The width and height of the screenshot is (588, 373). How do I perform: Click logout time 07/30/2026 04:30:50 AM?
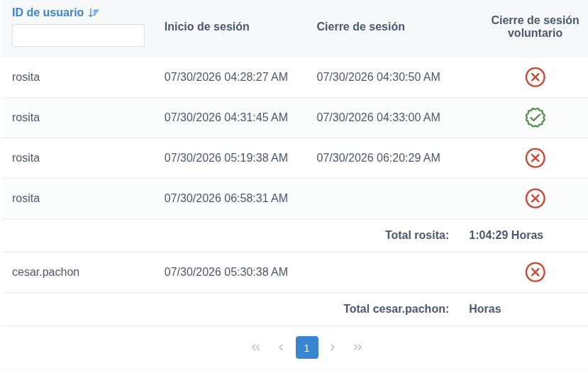(378, 77)
